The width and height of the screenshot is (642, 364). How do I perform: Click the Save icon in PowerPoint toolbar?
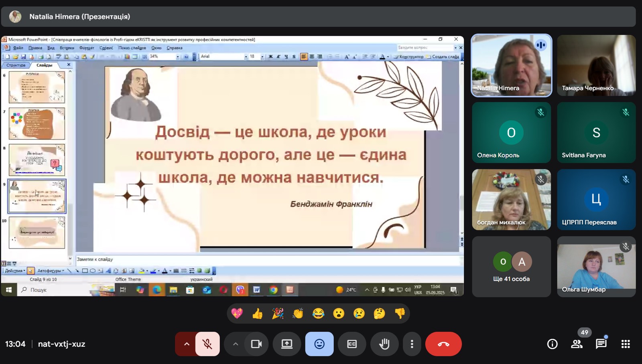tap(23, 57)
